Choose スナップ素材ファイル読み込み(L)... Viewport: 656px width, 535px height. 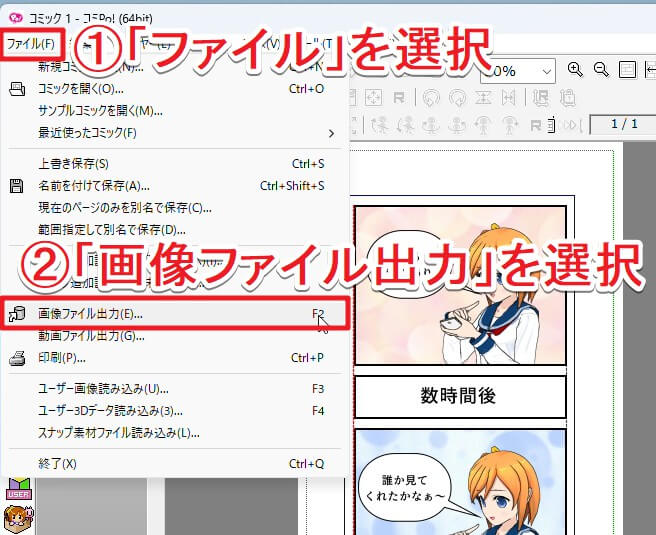pos(175,433)
